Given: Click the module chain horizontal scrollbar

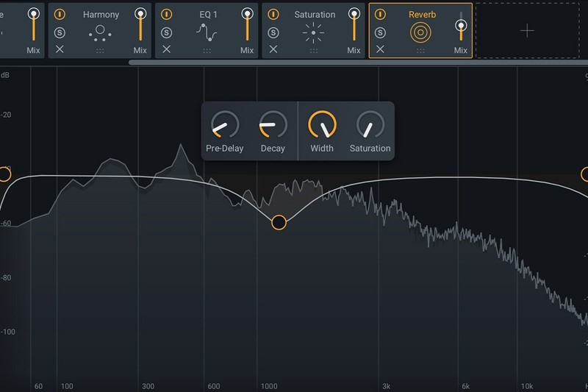Looking at the screenshot, I should 353,63.
